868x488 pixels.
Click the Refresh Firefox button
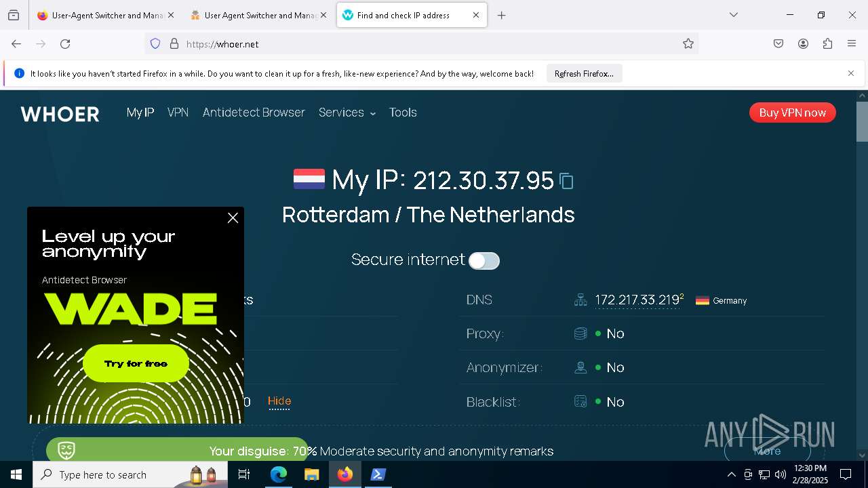coord(584,74)
